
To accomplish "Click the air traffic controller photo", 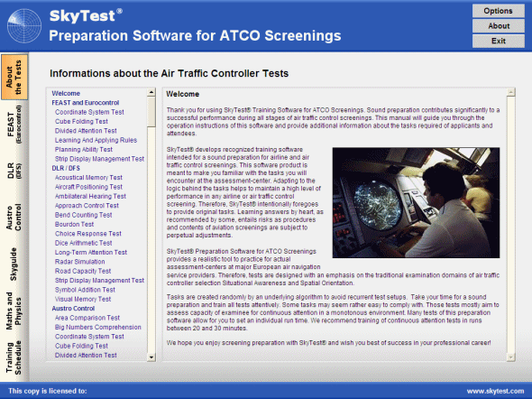I will (x=416, y=203).
